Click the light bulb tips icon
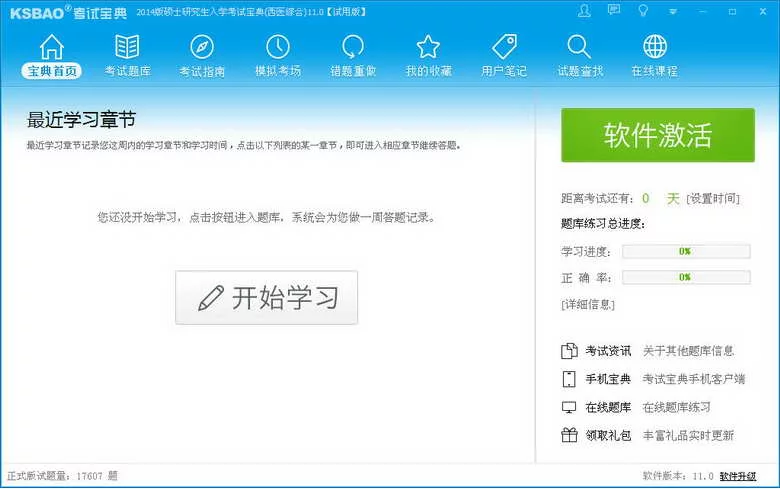The height and width of the screenshot is (489, 780). (643, 10)
